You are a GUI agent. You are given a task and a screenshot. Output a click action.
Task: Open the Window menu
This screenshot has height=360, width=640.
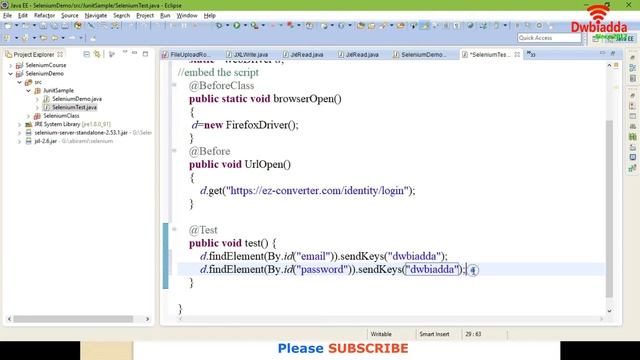(187, 16)
